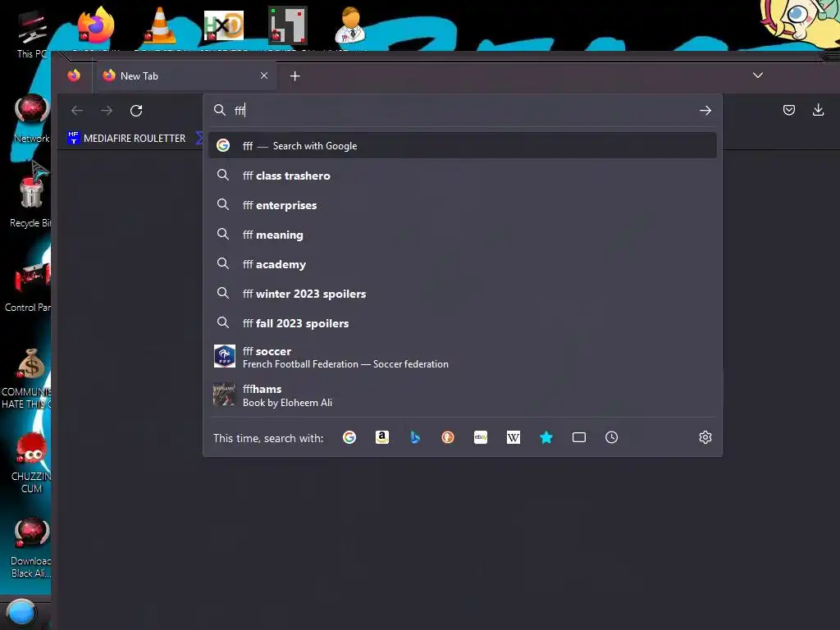Search bookmarks via star icon
The image size is (840, 630).
(546, 438)
